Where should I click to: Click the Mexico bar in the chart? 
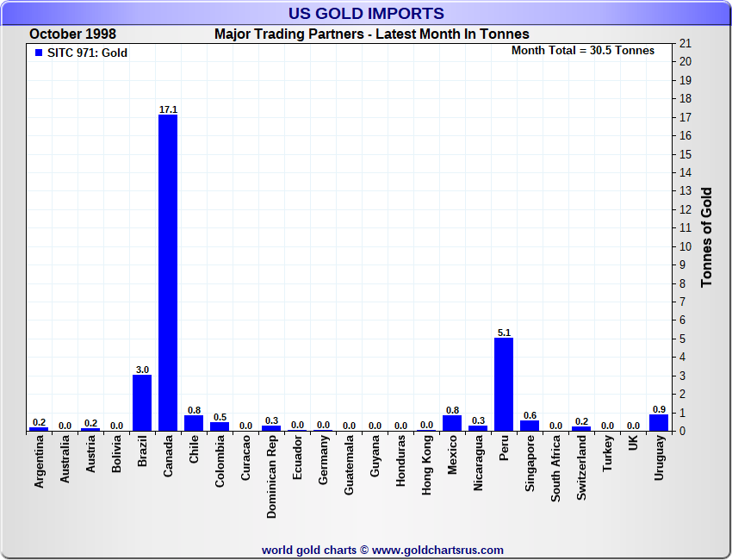coord(452,423)
